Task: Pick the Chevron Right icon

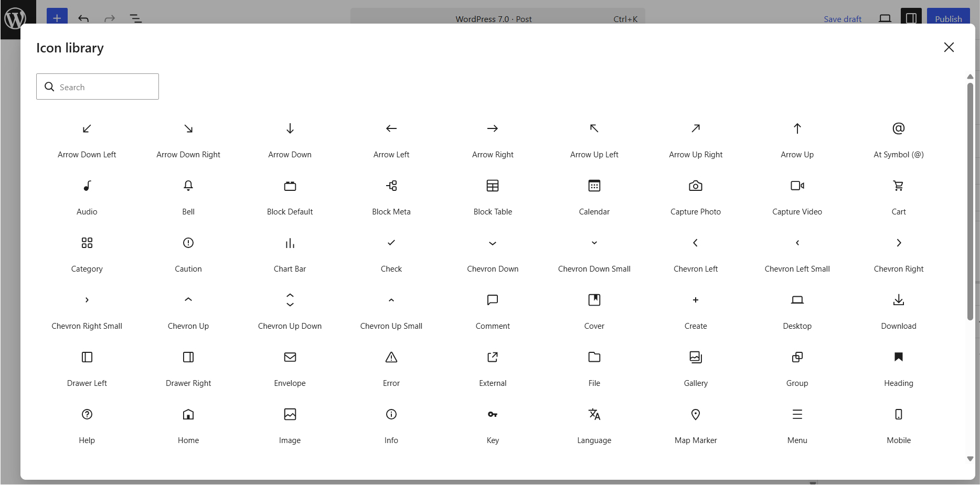Action: [899, 243]
